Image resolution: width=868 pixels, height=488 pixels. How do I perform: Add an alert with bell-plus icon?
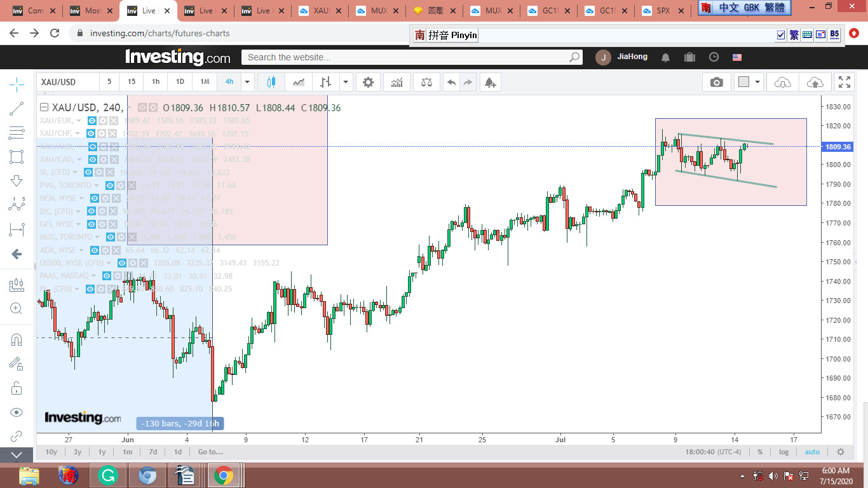coord(489,82)
